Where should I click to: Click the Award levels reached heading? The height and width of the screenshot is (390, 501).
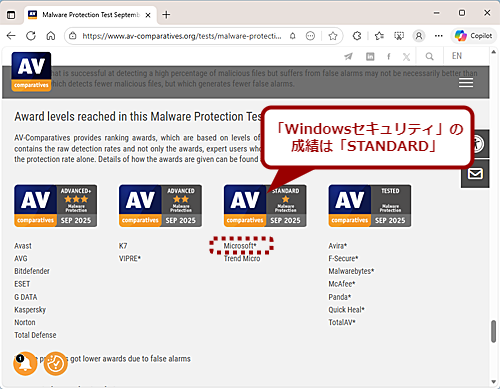pos(138,117)
